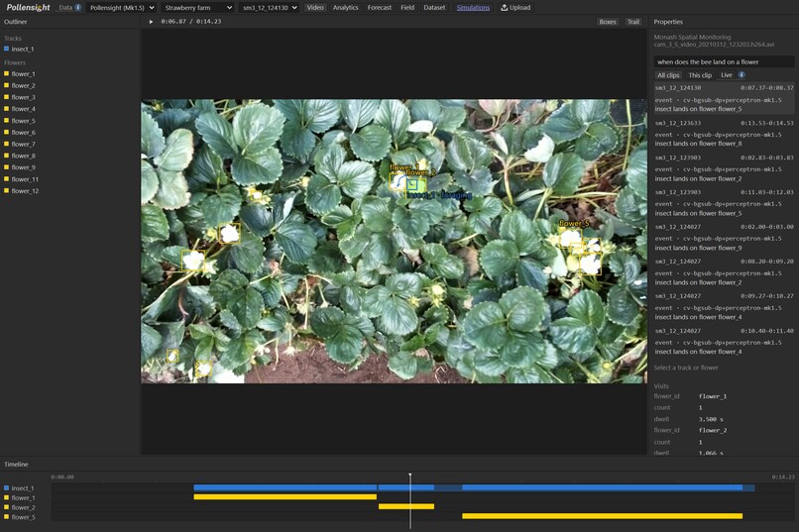
Task: Click the flower_1 label in the video
Action: tap(404, 167)
